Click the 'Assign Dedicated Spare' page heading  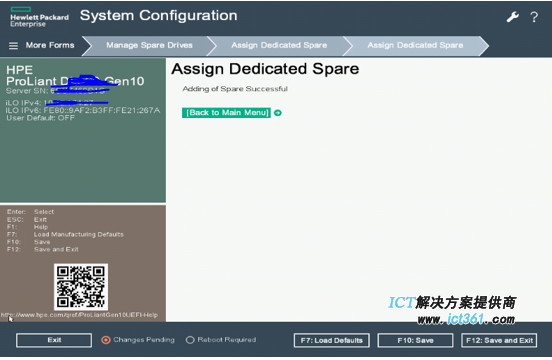coord(265,69)
